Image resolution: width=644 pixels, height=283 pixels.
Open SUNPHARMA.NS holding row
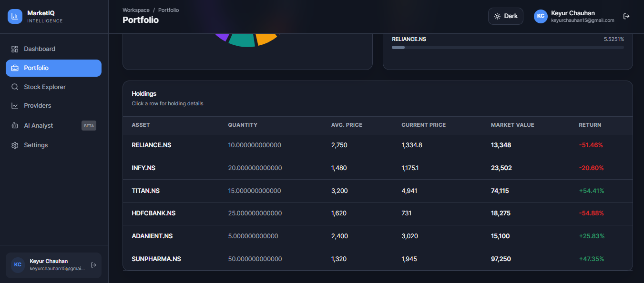point(378,259)
